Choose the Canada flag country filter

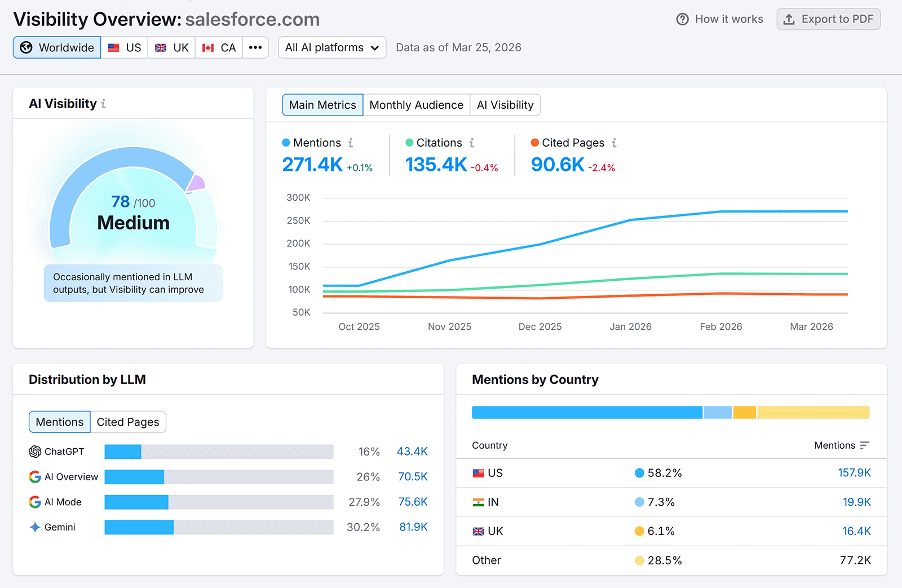208,47
